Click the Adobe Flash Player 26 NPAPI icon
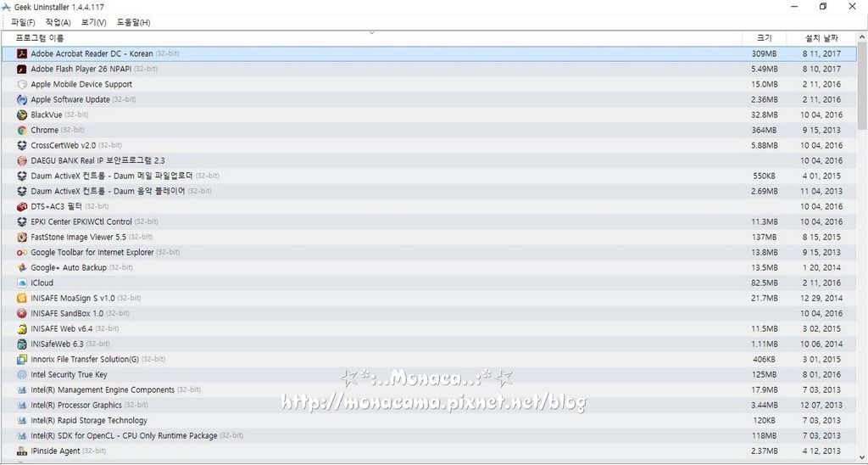Screen dimensions: 868x465 pos(21,70)
